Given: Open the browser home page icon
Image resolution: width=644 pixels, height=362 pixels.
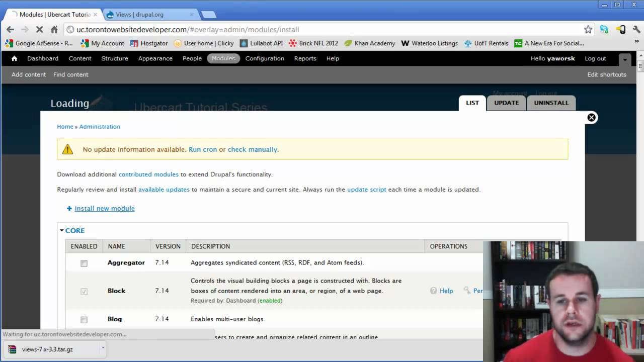Looking at the screenshot, I should [54, 30].
